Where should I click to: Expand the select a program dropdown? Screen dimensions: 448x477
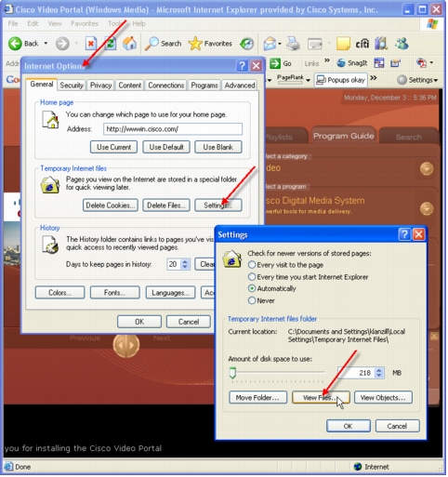pyautogui.click(x=427, y=208)
